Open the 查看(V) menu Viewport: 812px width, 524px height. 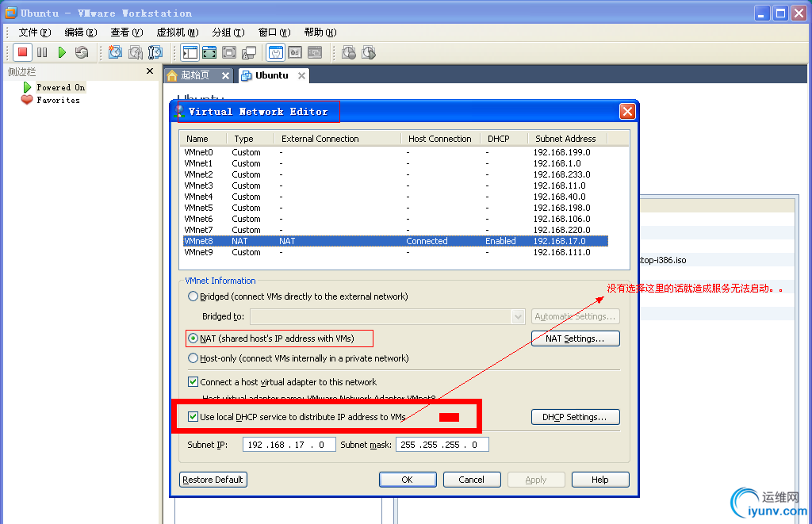click(x=126, y=33)
